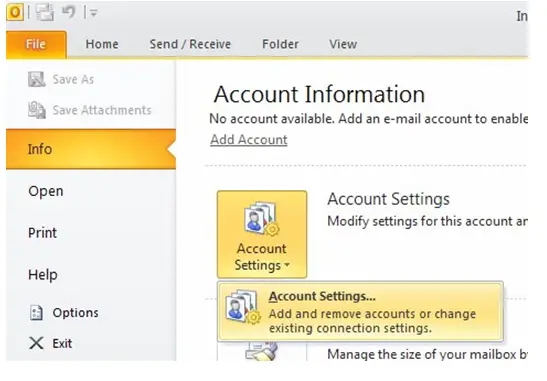Expand the Customize Quick Access Toolbar arrow
The image size is (547, 381).
(93, 13)
